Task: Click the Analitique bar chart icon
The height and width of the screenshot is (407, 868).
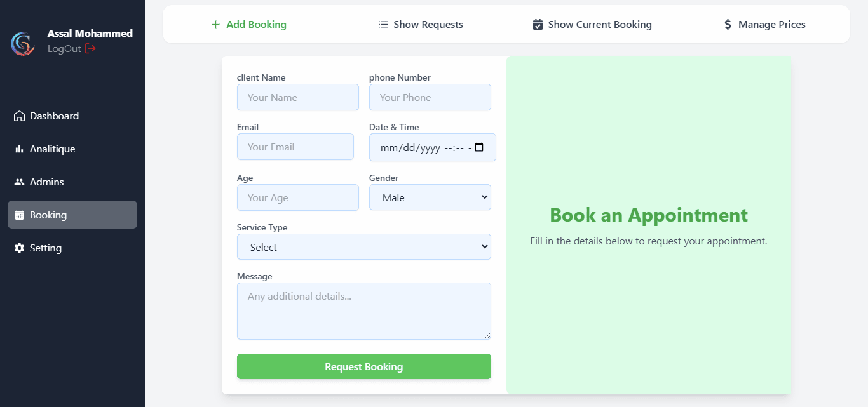Action: coord(19,149)
